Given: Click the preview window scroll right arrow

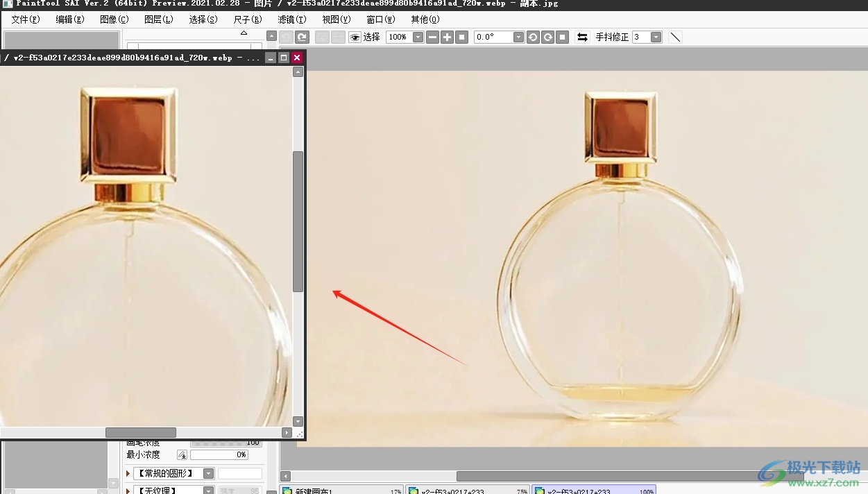Looking at the screenshot, I should pyautogui.click(x=287, y=432).
